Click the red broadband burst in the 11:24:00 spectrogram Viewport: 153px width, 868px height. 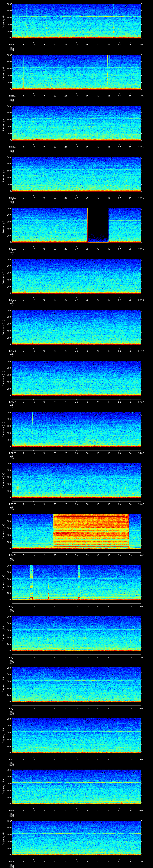tap(91, 531)
